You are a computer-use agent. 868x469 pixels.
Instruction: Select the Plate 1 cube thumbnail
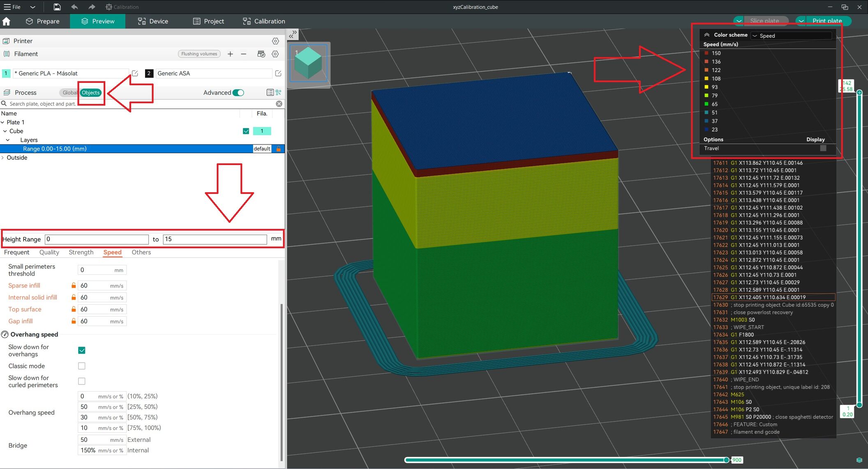click(x=309, y=63)
